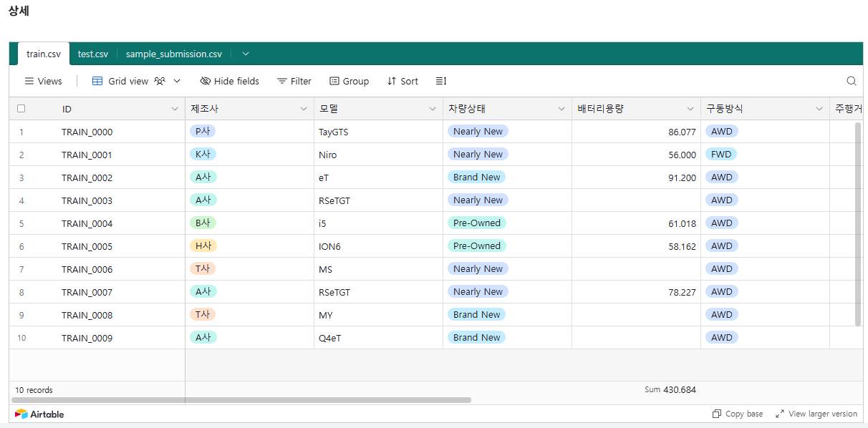Open the 차량상태 column dropdown arrow
The width and height of the screenshot is (868, 428).
pos(561,109)
